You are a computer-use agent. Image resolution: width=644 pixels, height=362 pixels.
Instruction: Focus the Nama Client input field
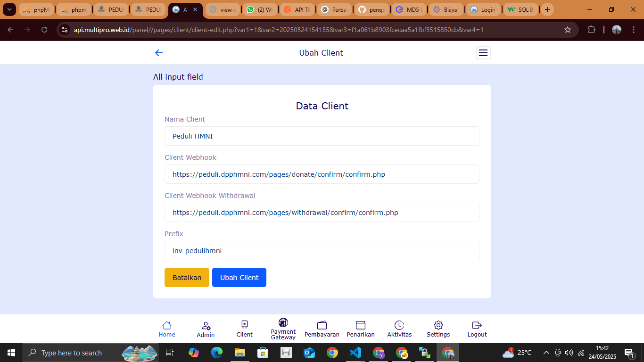point(322,136)
